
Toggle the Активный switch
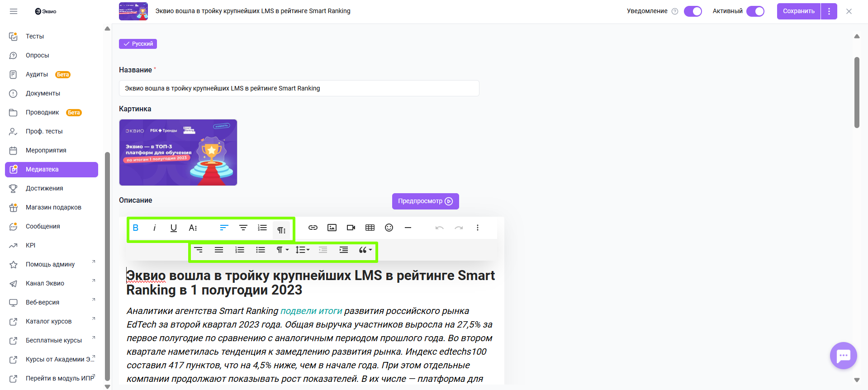coord(755,11)
